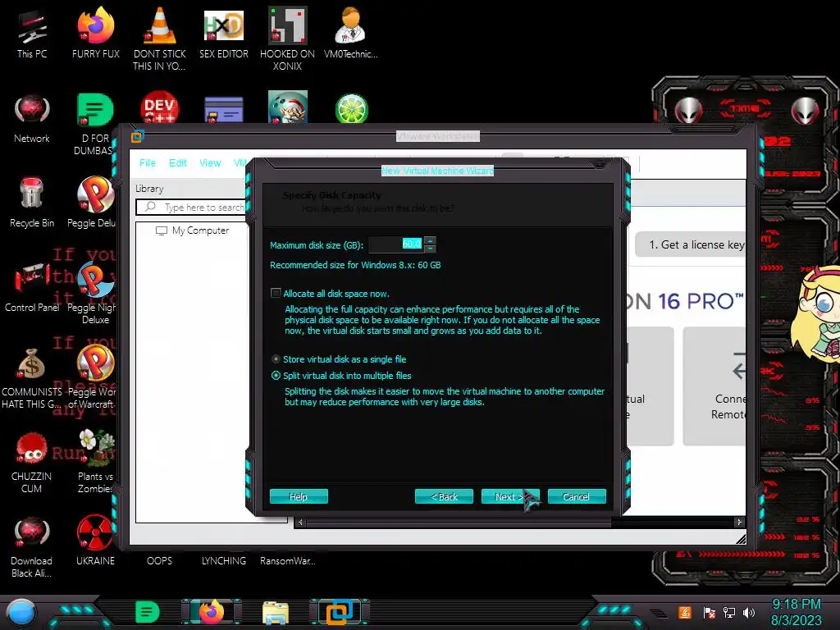The image size is (840, 630).
Task: Open the CHUZZIN CUM desktop icon
Action: pyautogui.click(x=32, y=462)
